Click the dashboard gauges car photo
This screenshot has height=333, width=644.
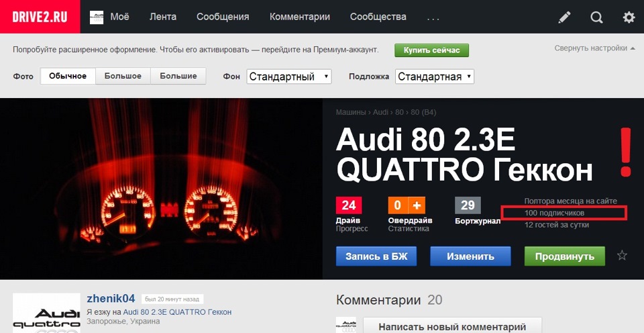click(x=161, y=189)
